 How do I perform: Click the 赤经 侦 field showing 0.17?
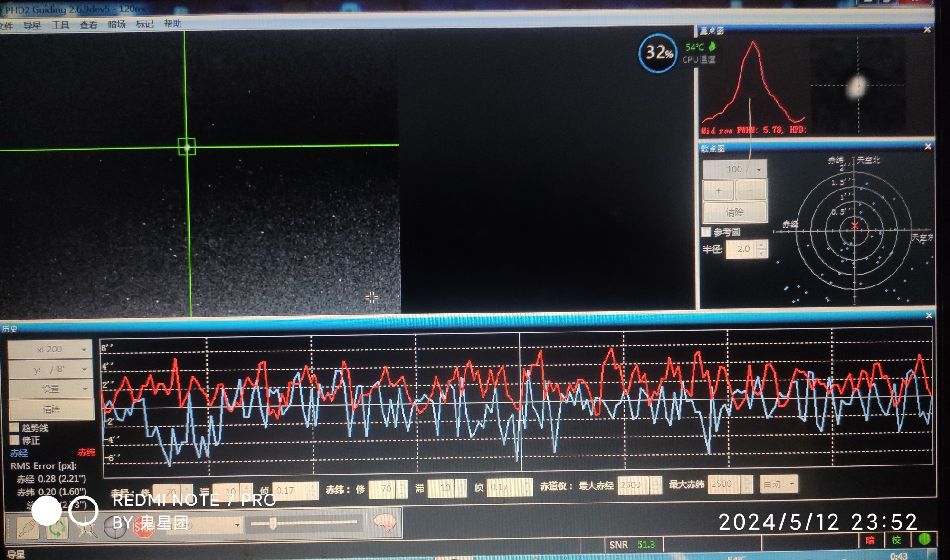(x=290, y=491)
